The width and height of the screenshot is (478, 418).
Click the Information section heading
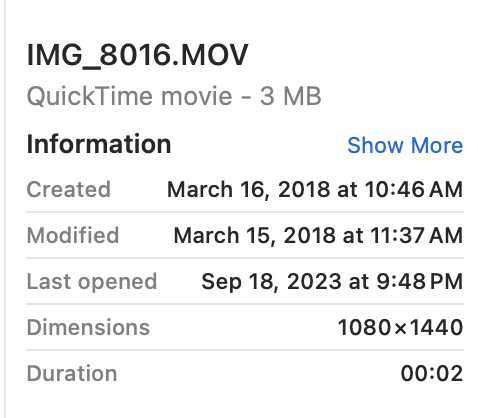tap(99, 144)
